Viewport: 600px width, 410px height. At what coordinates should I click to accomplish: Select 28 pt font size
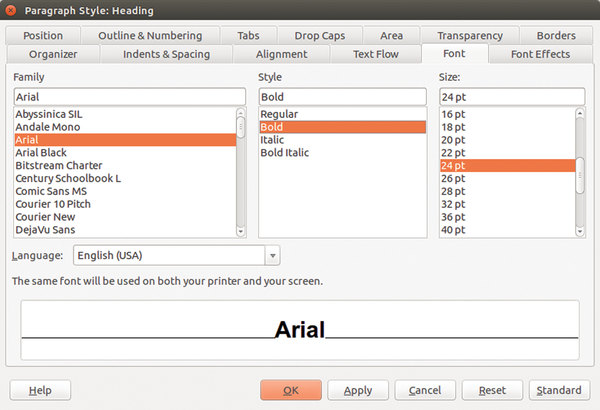(x=507, y=191)
